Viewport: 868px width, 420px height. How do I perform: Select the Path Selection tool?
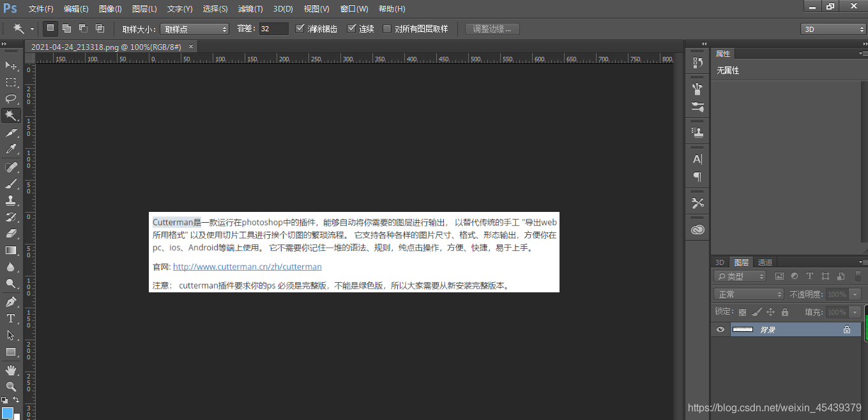click(x=11, y=335)
